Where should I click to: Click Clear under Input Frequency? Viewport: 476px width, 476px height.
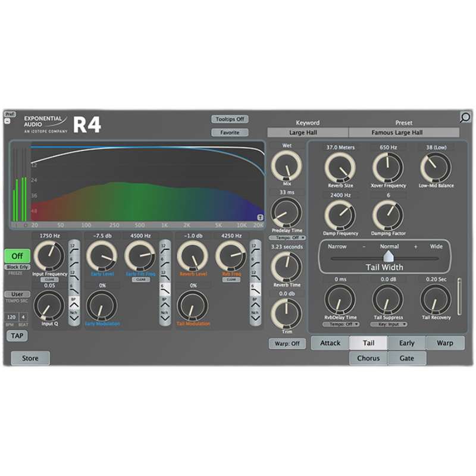coord(49,280)
